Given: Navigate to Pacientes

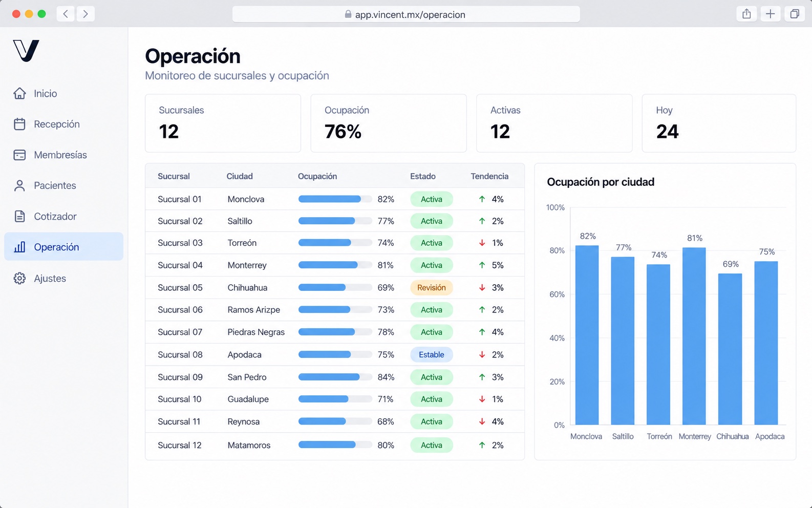Looking at the screenshot, I should point(63,185).
